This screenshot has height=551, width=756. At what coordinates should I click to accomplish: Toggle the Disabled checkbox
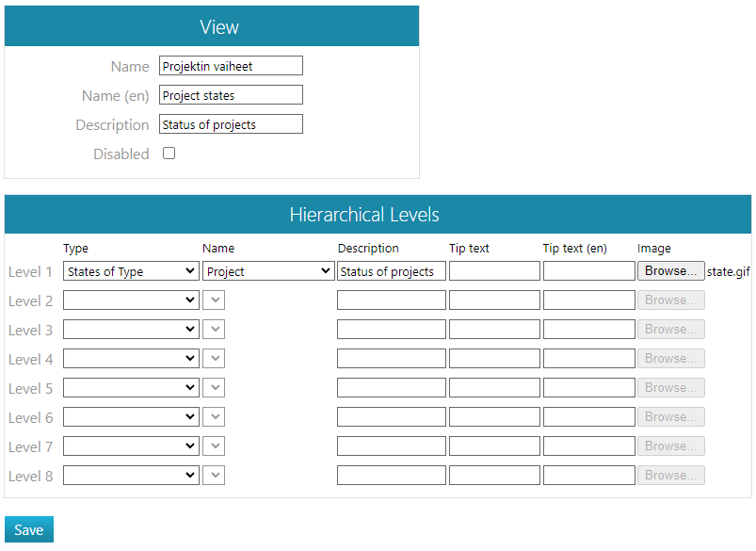[x=169, y=154]
